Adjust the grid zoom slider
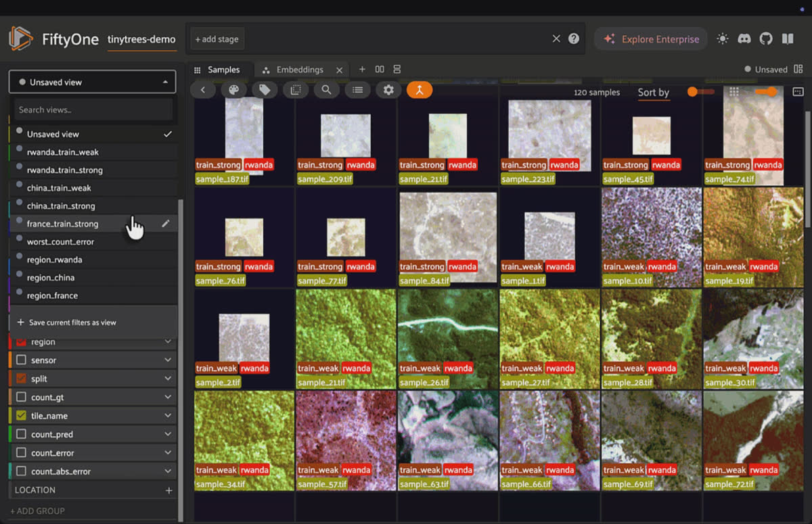812x524 pixels. tap(767, 91)
